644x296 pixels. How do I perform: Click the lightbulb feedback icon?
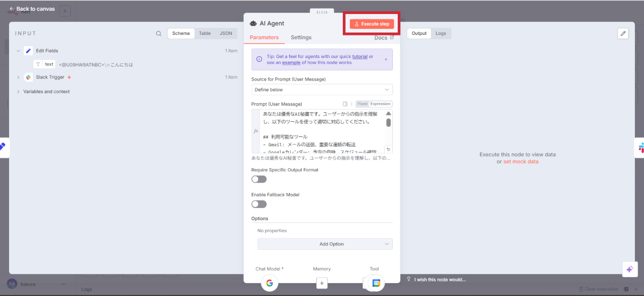(409, 279)
